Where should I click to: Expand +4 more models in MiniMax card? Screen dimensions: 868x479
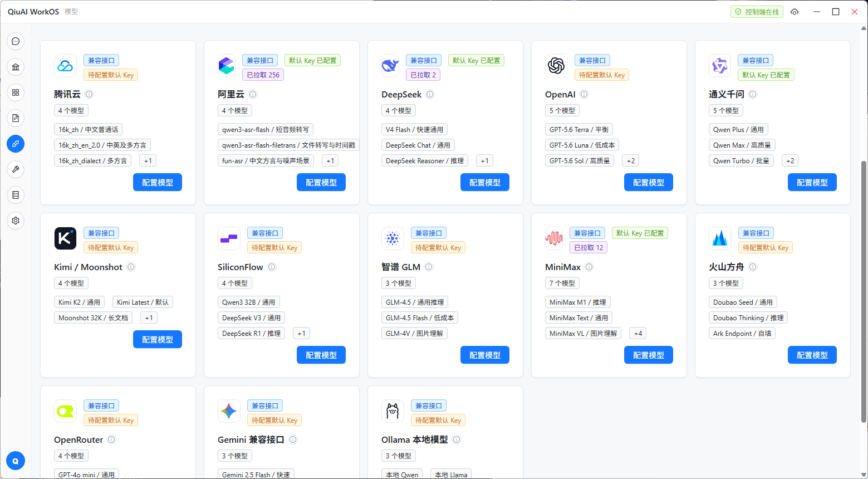[x=638, y=333]
